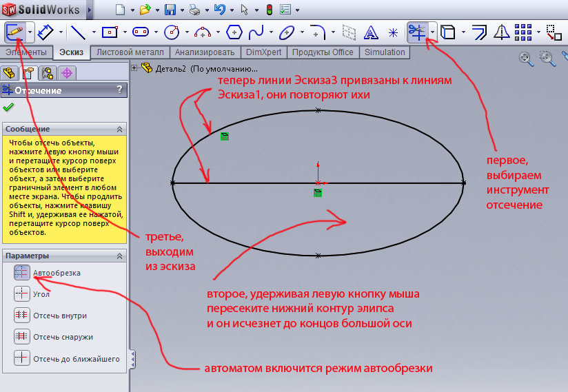Image resolution: width=568 pixels, height=392 pixels.
Task: Expand the Деталь2 feature tree node
Action: coord(134,68)
